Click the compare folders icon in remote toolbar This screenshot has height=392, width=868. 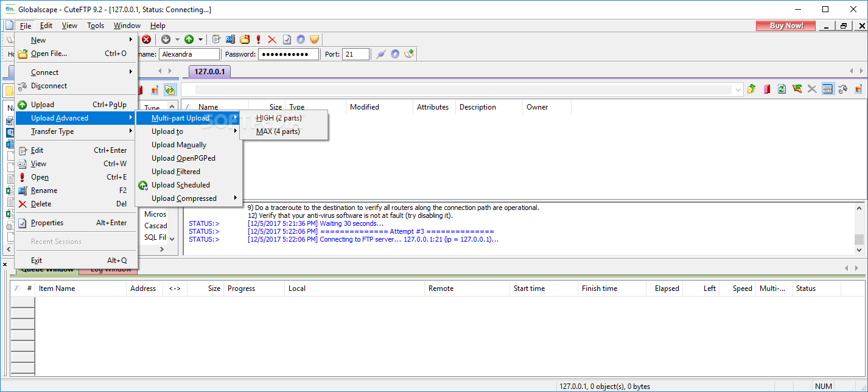[x=843, y=89]
